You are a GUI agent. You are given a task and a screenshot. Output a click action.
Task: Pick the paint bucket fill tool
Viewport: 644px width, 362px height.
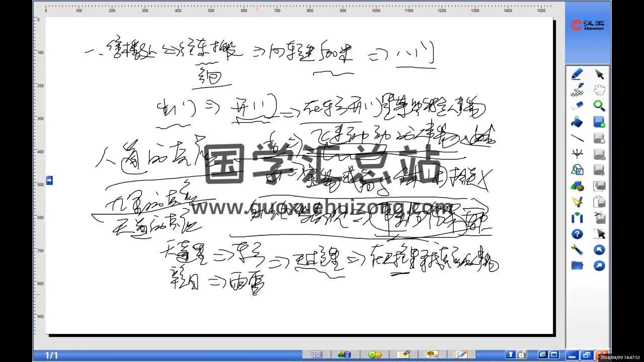click(577, 122)
